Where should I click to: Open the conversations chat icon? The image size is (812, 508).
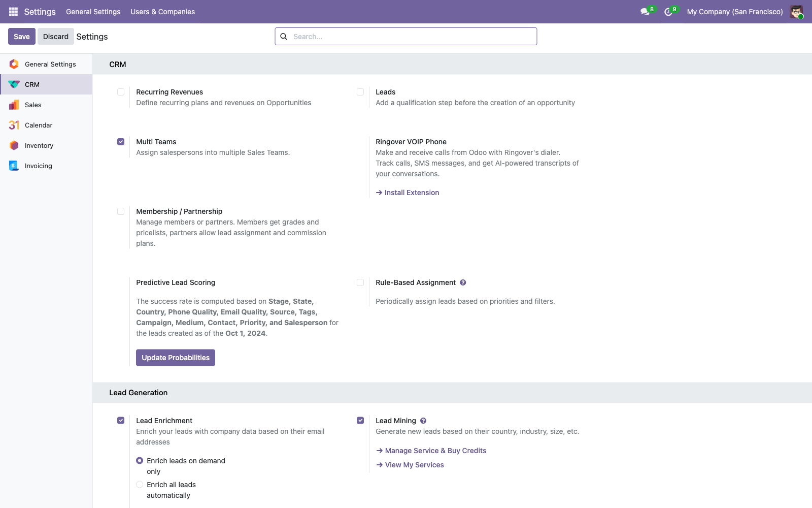645,12
